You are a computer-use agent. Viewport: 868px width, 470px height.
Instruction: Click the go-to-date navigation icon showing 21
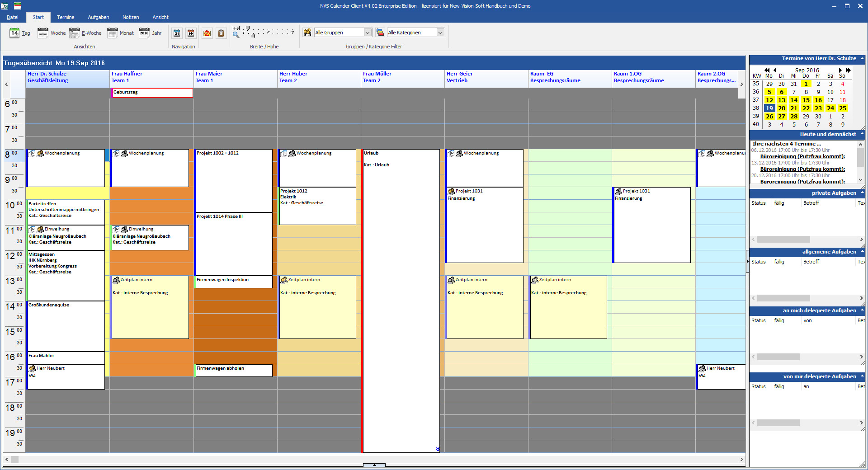177,33
